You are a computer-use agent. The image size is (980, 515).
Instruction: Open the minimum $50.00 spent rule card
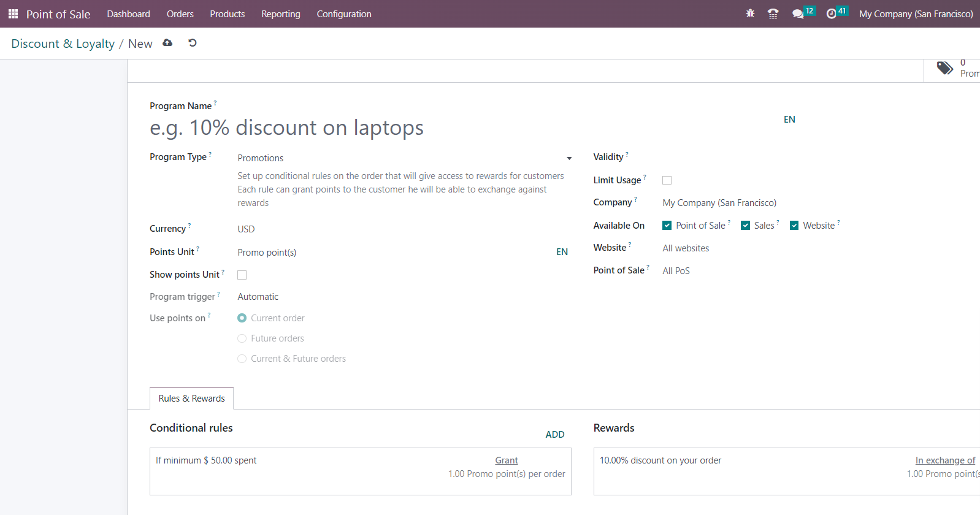click(x=361, y=471)
